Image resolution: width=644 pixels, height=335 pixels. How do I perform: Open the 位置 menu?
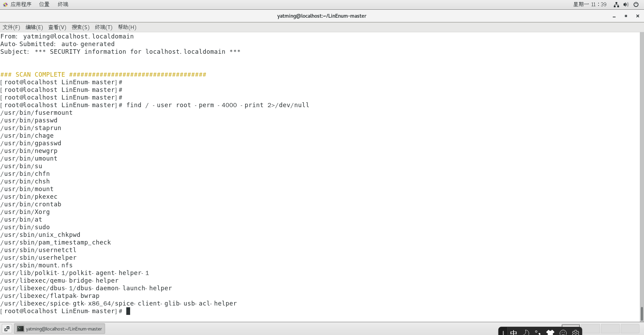[44, 4]
